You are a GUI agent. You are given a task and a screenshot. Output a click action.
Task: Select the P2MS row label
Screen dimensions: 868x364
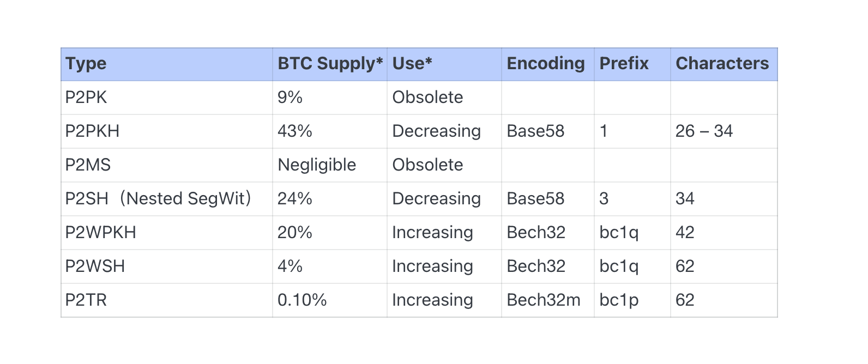pyautogui.click(x=88, y=165)
